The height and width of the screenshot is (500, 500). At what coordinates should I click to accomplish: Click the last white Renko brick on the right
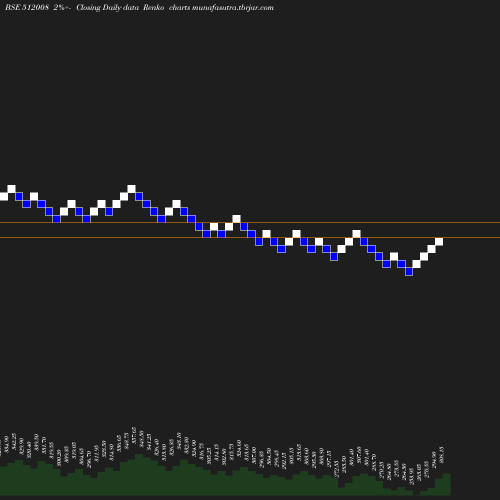pos(439,242)
